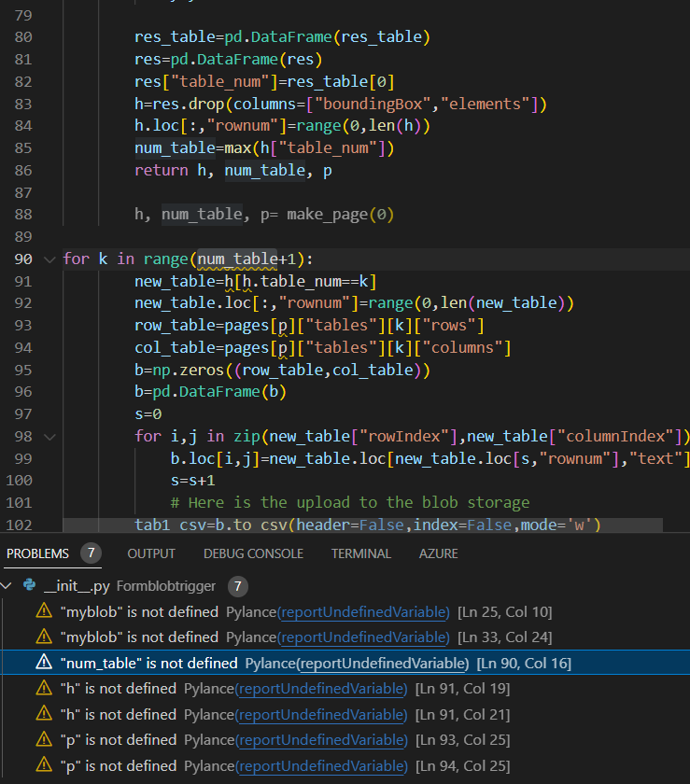Open reportUndefinedVariable link on "p" Ln 94 row
The width and height of the screenshot is (690, 784).
click(x=321, y=766)
